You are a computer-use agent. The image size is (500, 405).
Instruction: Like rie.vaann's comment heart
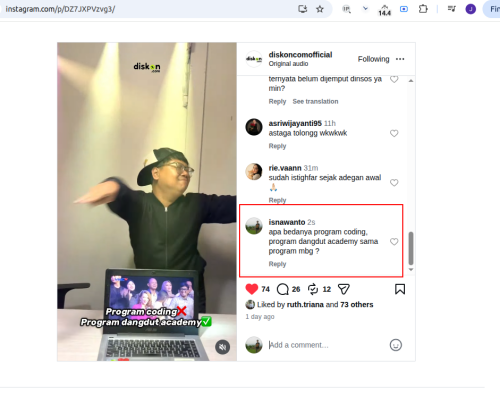click(x=394, y=183)
